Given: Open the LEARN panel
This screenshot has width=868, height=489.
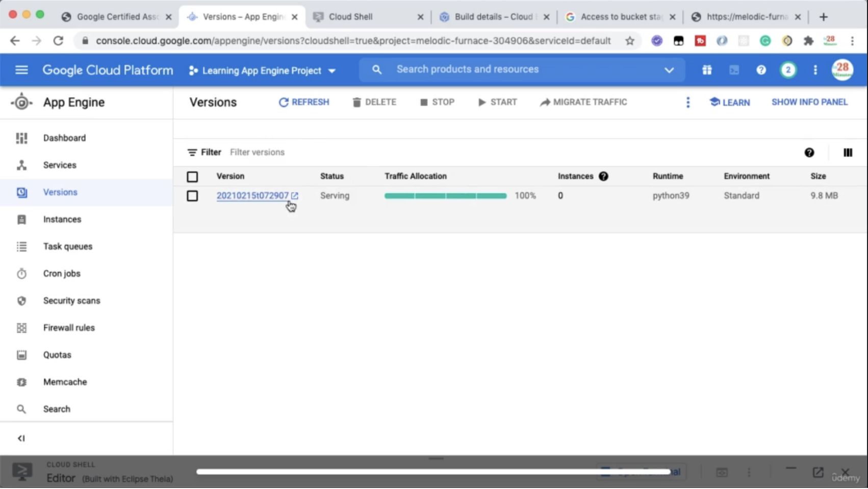Looking at the screenshot, I should click(x=730, y=103).
